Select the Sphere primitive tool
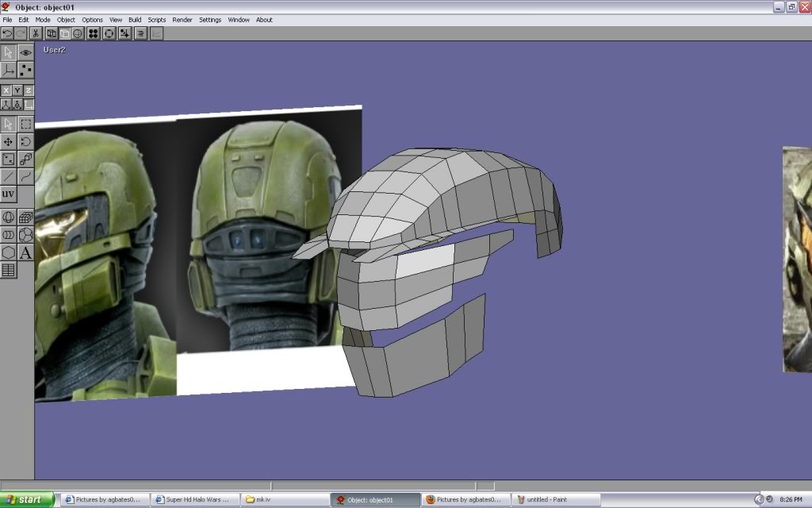Image resolution: width=812 pixels, height=508 pixels. [x=8, y=217]
